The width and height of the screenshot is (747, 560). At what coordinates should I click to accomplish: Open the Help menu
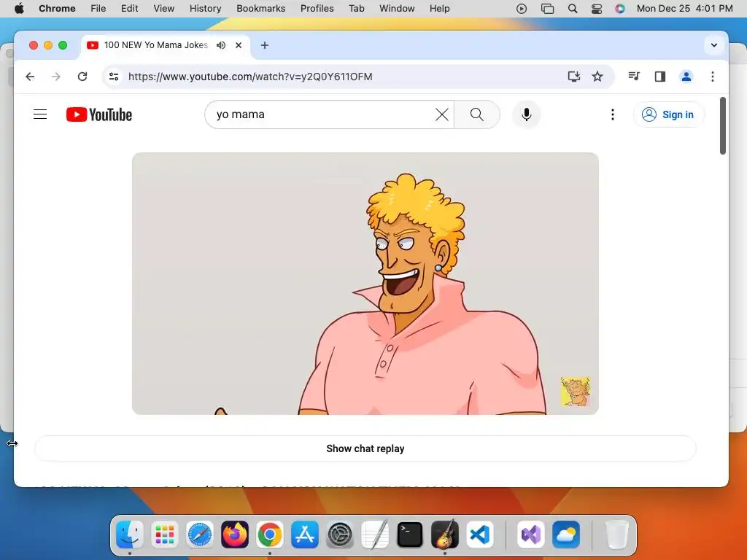[439, 9]
